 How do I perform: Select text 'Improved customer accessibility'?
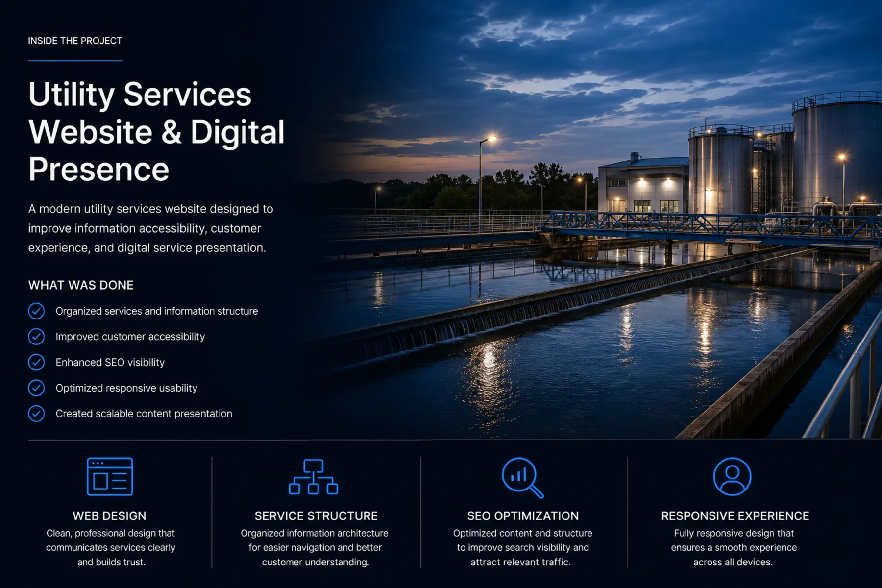tap(130, 337)
